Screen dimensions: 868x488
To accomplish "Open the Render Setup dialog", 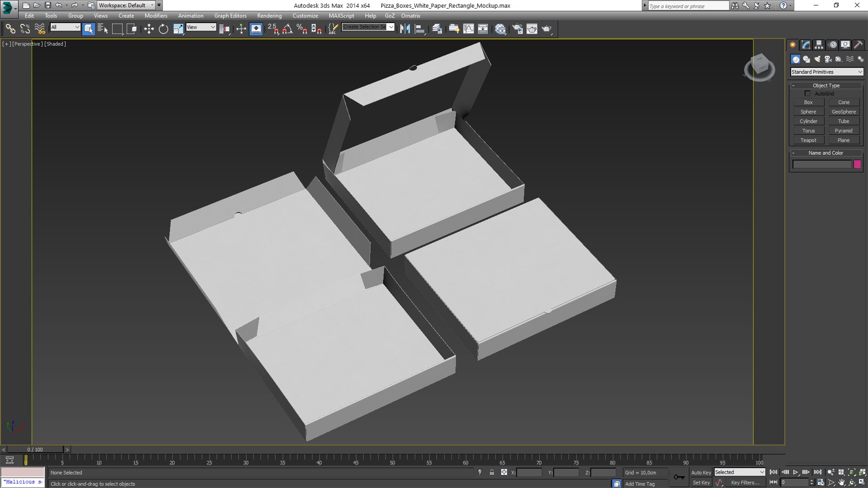I will tap(517, 29).
